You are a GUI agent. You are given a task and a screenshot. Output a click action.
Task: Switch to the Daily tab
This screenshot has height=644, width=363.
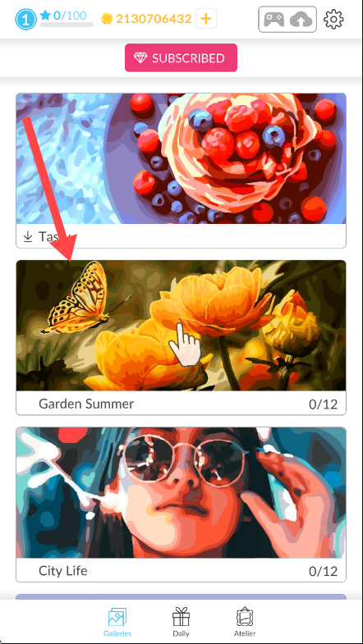tap(181, 622)
